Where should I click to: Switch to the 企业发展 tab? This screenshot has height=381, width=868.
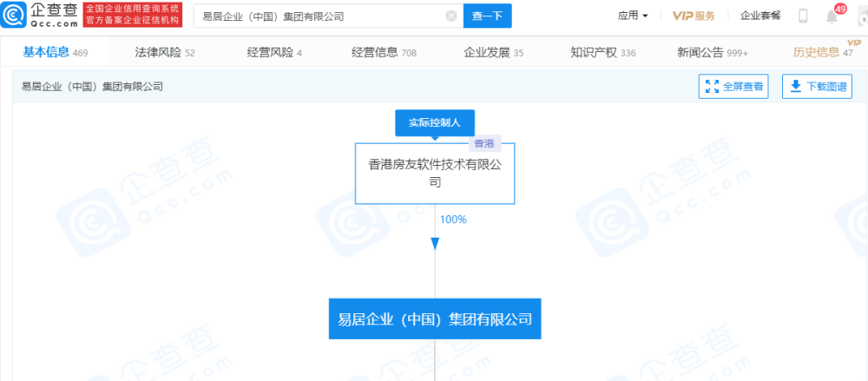[x=494, y=53]
